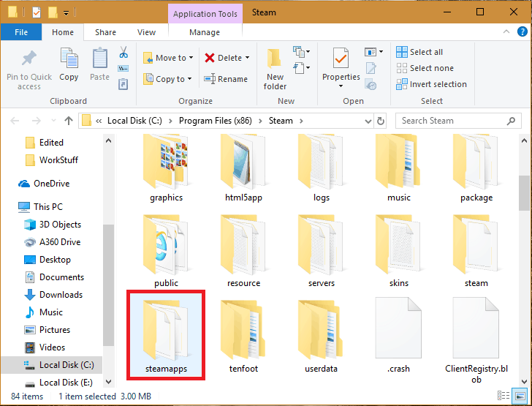Open the blue Help question-mark icon
Screen dimensions: 532x406
522,31
